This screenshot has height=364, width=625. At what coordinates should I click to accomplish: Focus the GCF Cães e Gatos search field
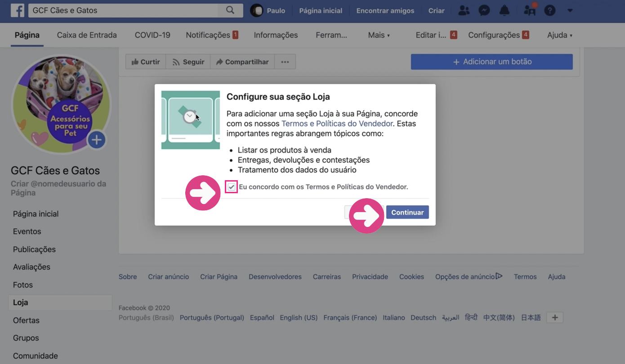click(x=123, y=10)
